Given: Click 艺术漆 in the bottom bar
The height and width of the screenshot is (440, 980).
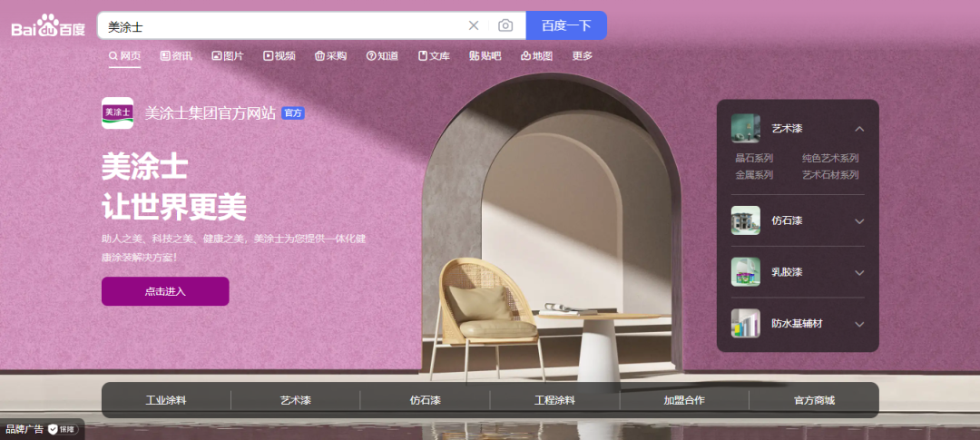Looking at the screenshot, I should coord(296,400).
